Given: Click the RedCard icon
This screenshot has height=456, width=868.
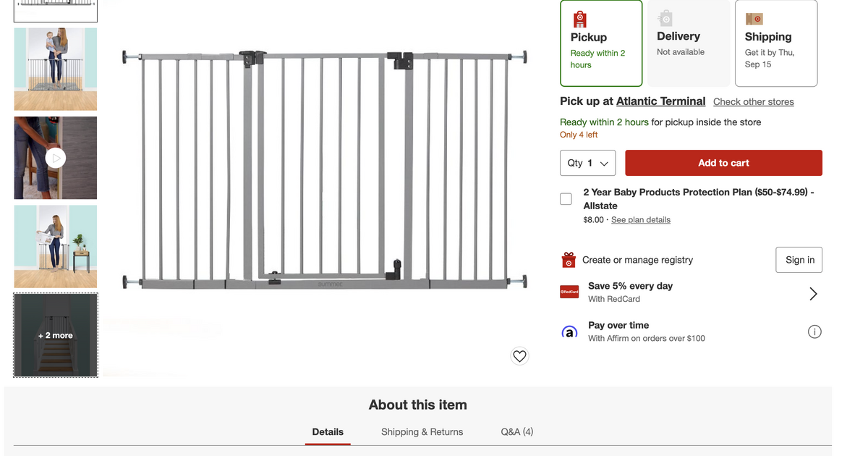Looking at the screenshot, I should pyautogui.click(x=569, y=292).
